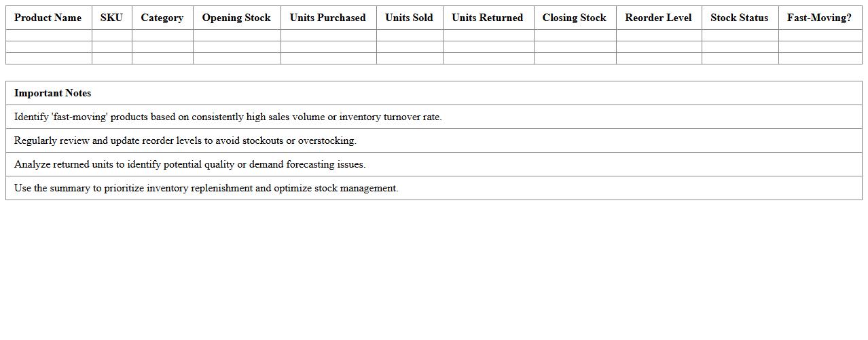The image size is (868, 340).
Task: Select the note about analyzing returned units
Action: tap(190, 164)
